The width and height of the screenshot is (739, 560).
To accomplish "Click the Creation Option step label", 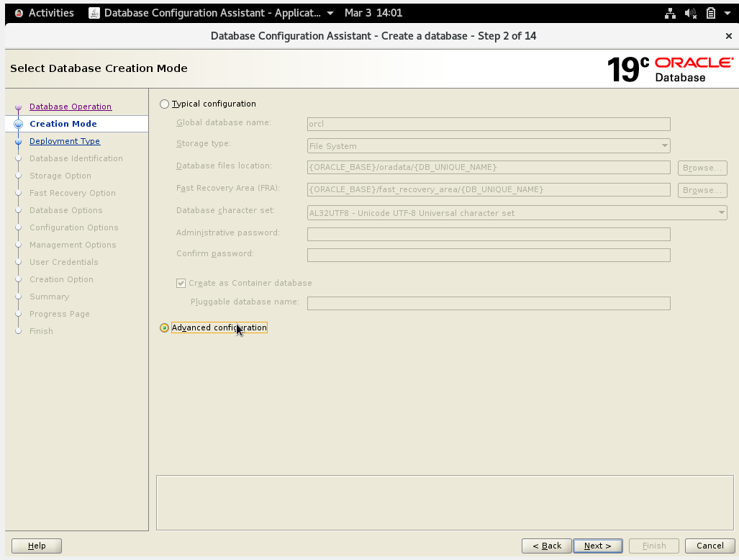I will tap(61, 279).
